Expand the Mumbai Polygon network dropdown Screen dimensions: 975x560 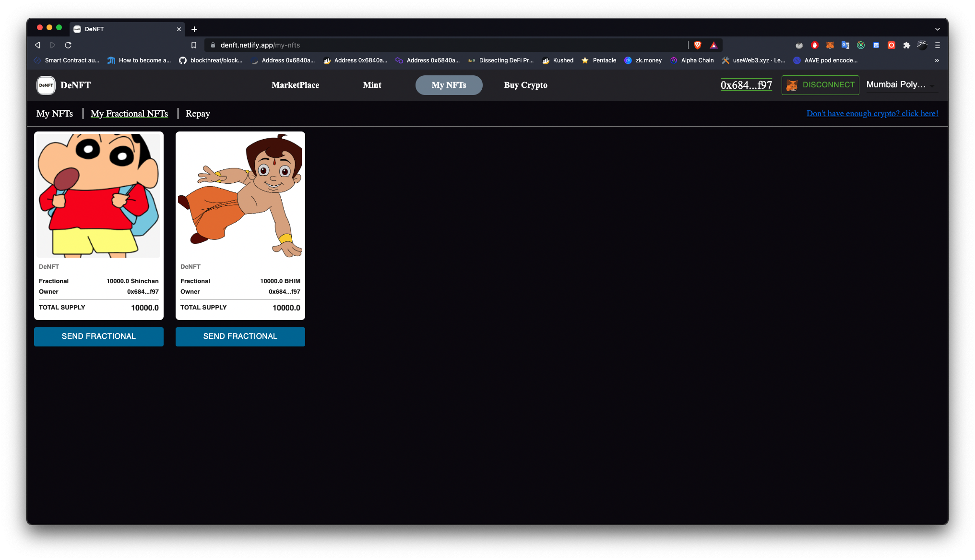[x=901, y=85]
